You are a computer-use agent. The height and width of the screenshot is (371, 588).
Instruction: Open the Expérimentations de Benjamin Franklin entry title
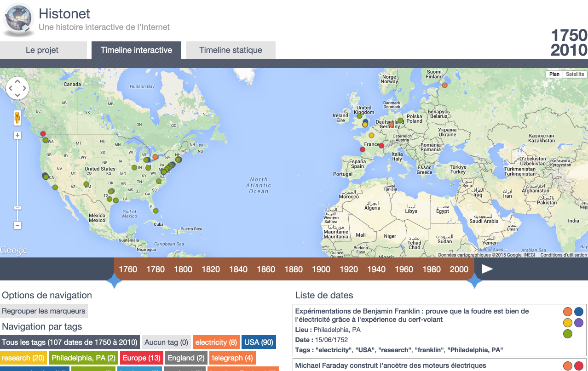[412, 315]
